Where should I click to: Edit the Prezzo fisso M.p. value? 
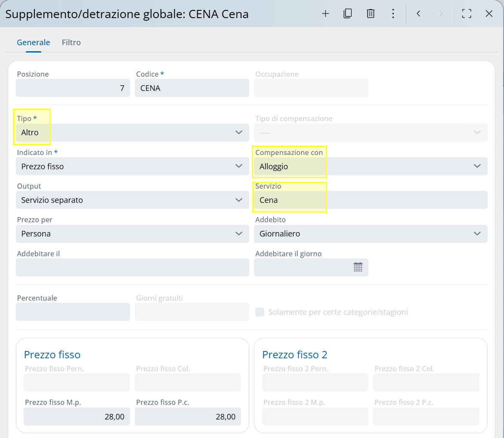point(77,416)
